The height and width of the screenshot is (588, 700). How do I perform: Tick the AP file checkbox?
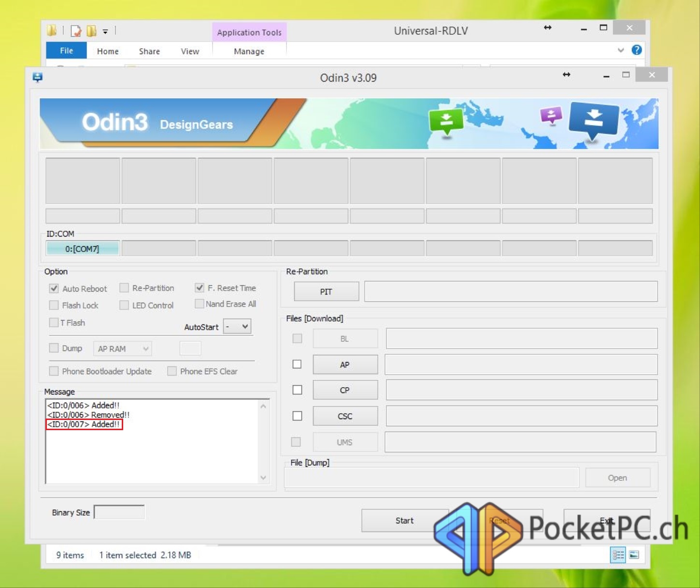click(x=297, y=364)
